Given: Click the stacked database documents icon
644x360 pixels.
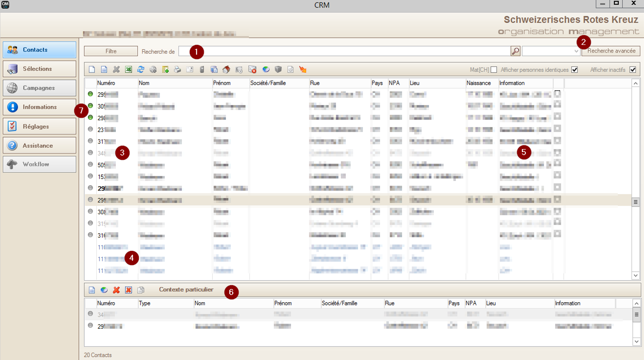Looking at the screenshot, I should pos(214,70).
